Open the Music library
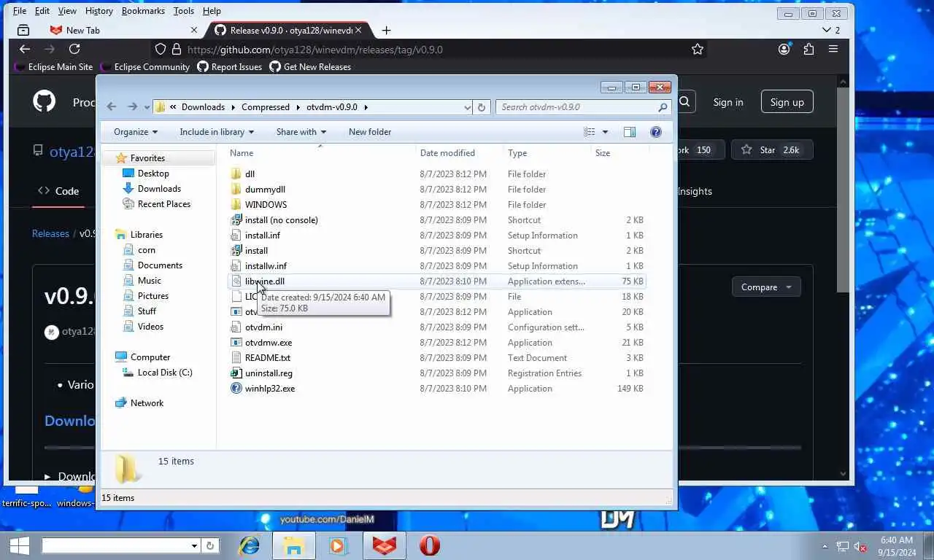 coord(150,281)
